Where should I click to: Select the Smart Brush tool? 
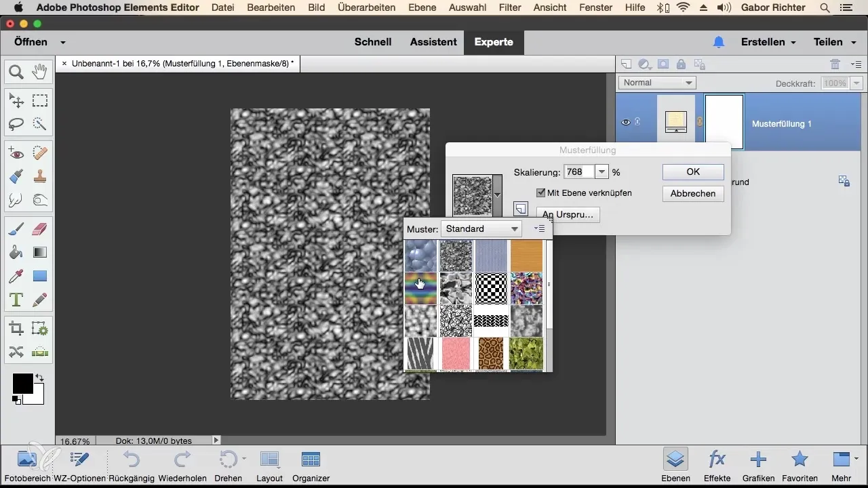coord(16,176)
